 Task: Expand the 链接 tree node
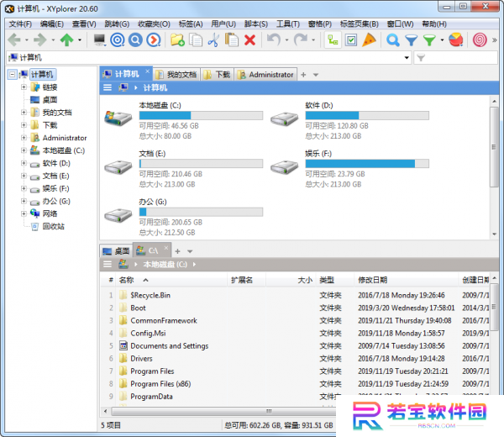[x=24, y=87]
